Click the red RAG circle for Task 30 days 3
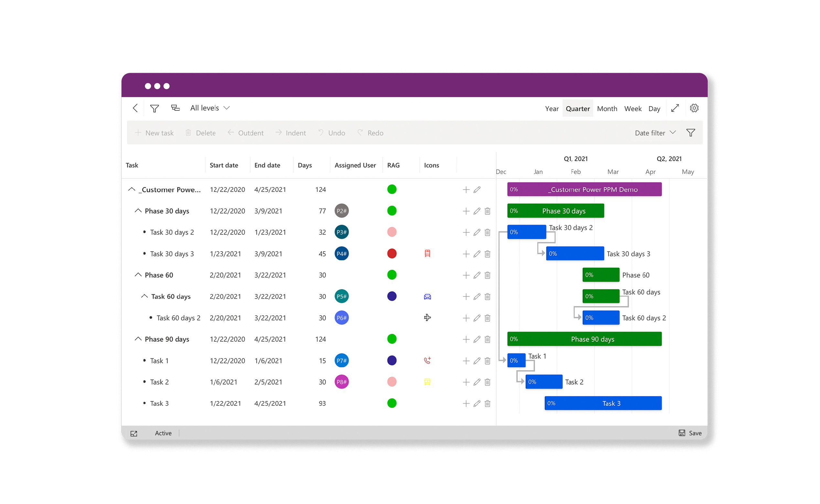820x504 pixels. tap(392, 254)
